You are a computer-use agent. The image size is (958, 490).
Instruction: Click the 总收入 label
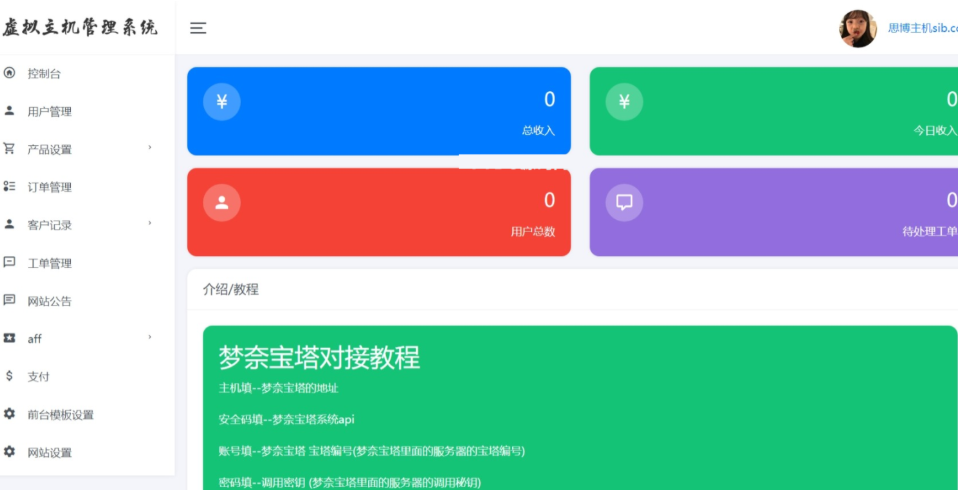point(538,130)
